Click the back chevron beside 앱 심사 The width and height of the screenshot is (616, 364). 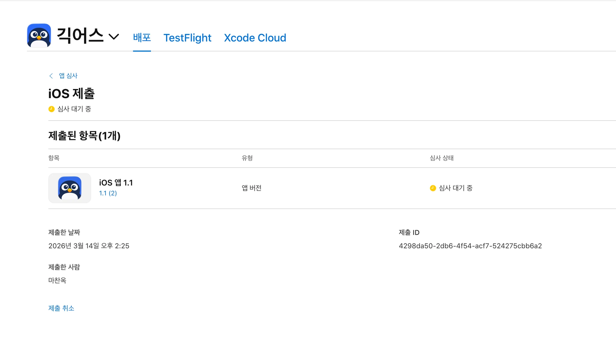point(51,76)
